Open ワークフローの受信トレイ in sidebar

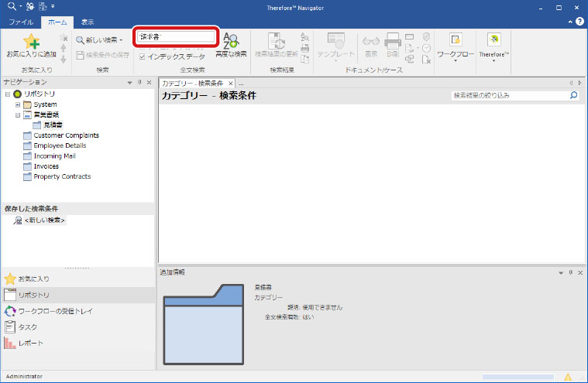point(50,310)
